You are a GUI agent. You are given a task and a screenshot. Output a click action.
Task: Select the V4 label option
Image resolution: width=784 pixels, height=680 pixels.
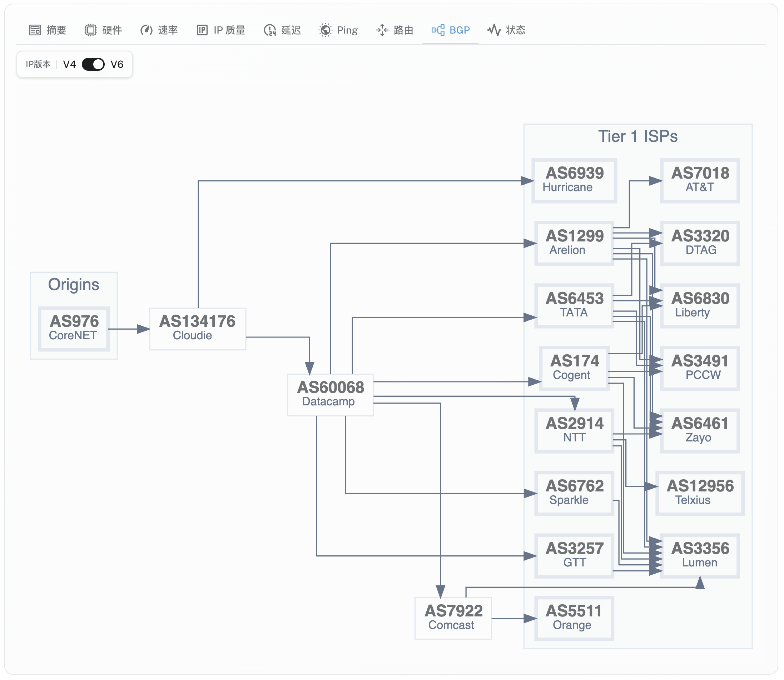tap(69, 65)
